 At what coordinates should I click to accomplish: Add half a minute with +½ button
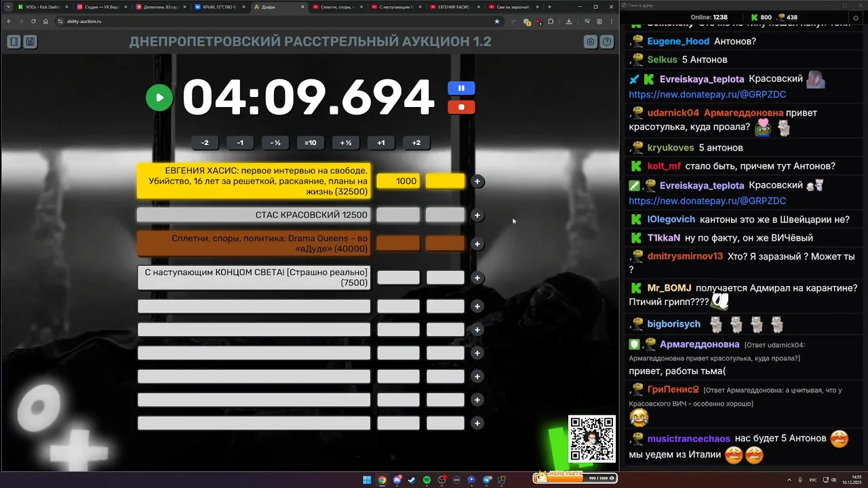click(346, 142)
